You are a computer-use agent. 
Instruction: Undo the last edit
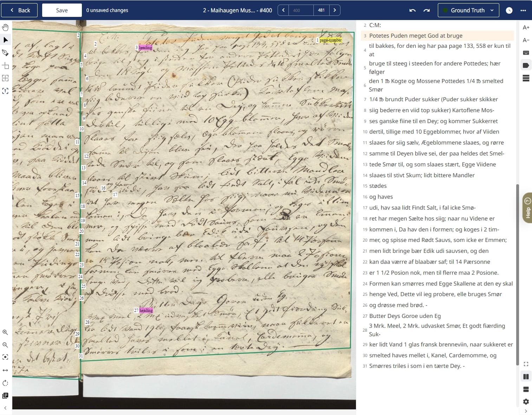point(412,10)
